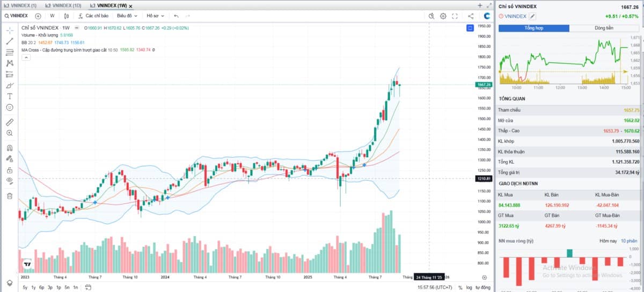This screenshot has height=292, width=644.
Task: Select the crosshair cursor tool
Action: (x=10, y=30)
